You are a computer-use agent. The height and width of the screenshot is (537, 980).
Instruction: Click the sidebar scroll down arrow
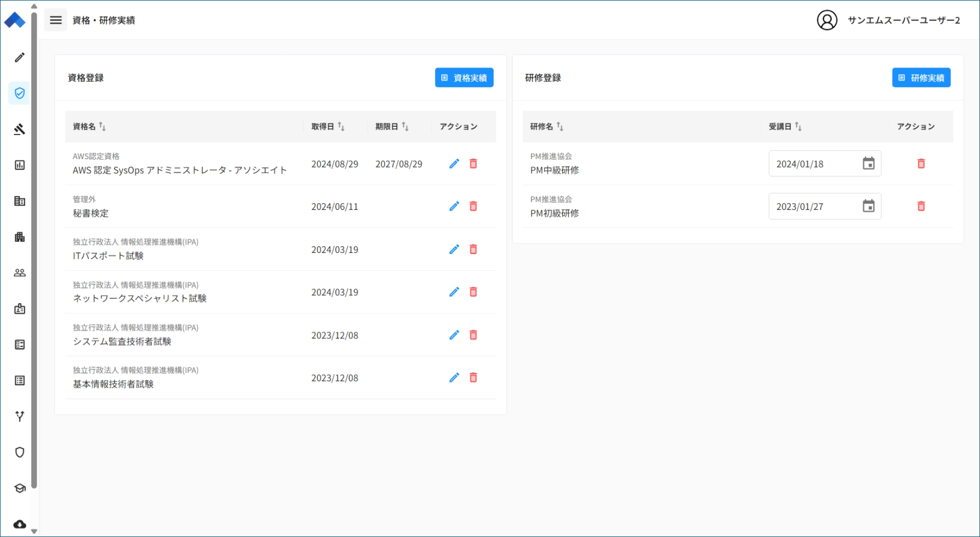(34, 531)
